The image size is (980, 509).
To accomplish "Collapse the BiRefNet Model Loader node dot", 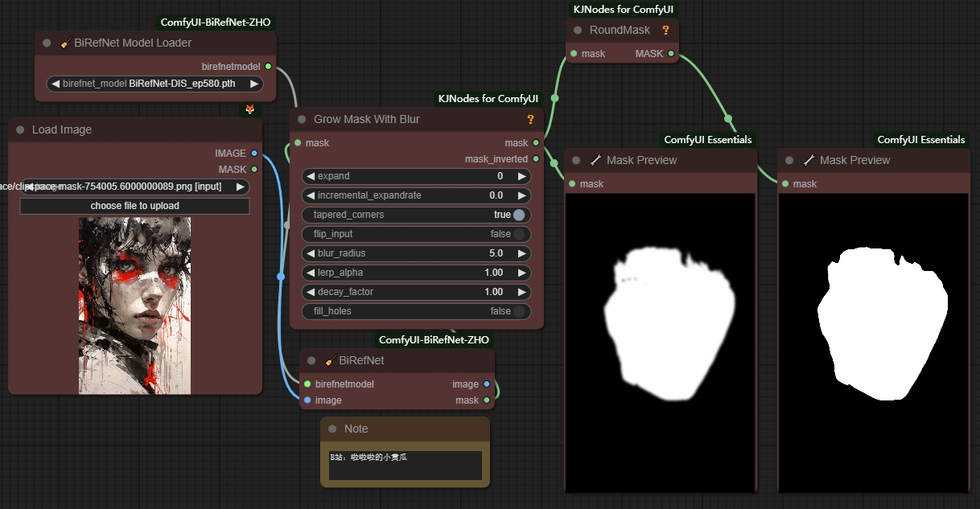I will coord(47,43).
